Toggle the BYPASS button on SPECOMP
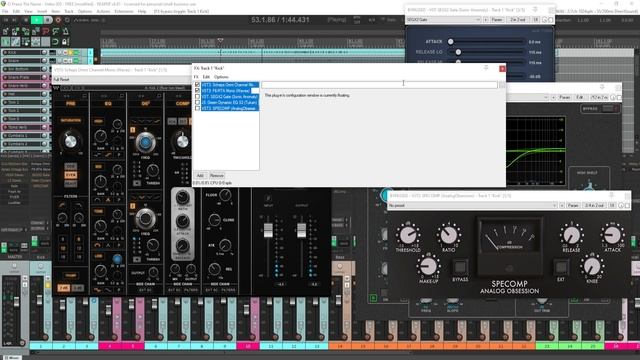The height and width of the screenshot is (360, 640). pyautogui.click(x=460, y=267)
